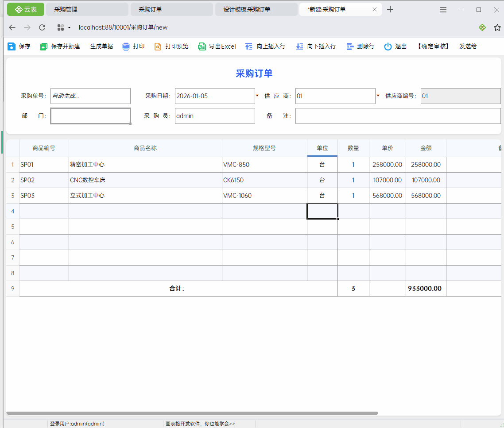This screenshot has height=428, width=504.
Task: Click the horizontal scrollbar at bottom
Action: pos(192,413)
